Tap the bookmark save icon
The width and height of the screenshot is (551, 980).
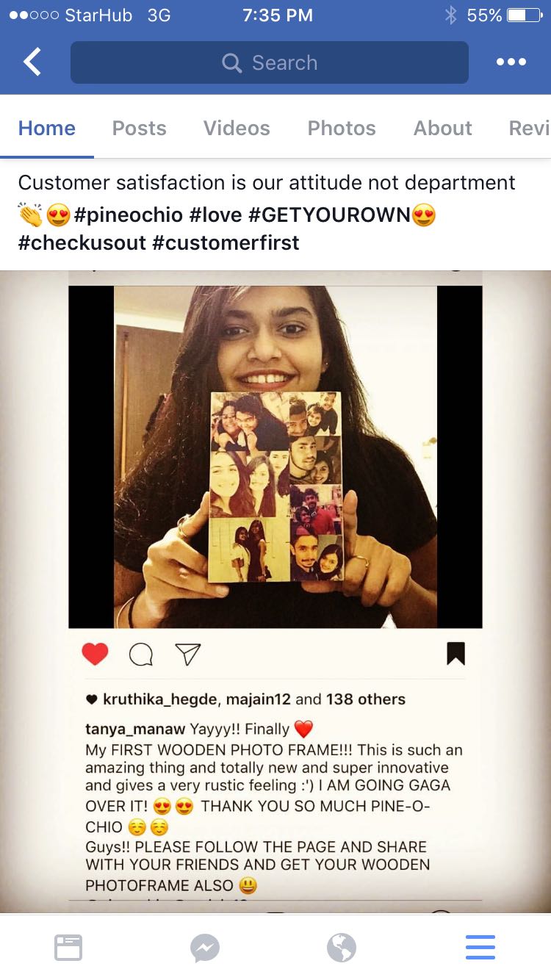455,653
